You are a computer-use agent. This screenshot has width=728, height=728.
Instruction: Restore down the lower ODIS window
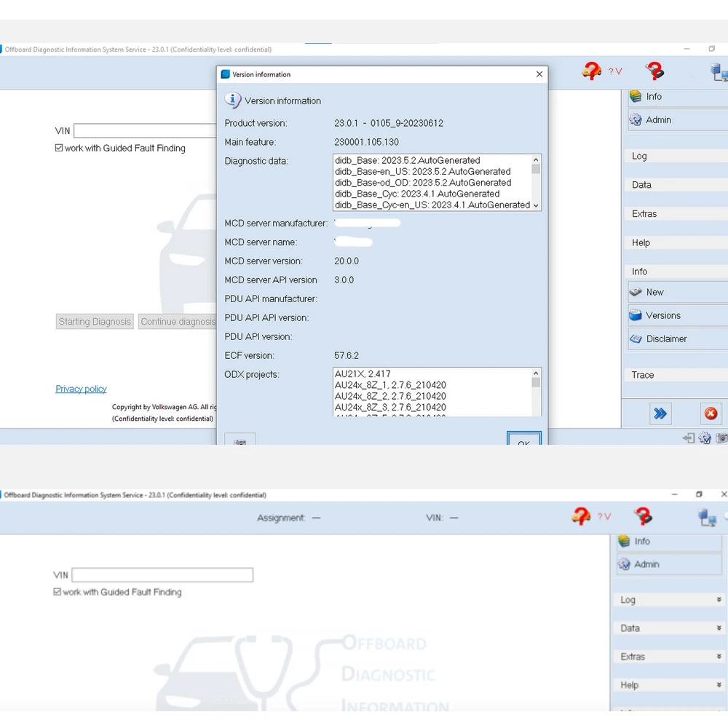point(699,495)
